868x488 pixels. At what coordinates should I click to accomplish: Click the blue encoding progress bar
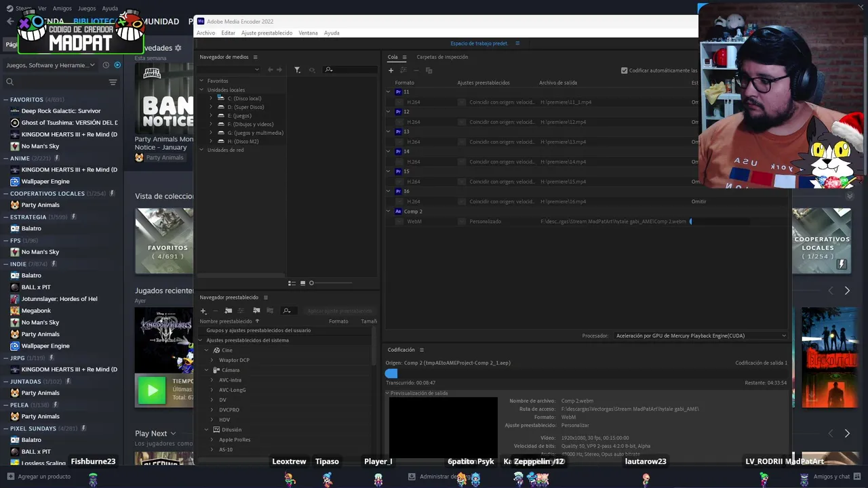pos(391,373)
